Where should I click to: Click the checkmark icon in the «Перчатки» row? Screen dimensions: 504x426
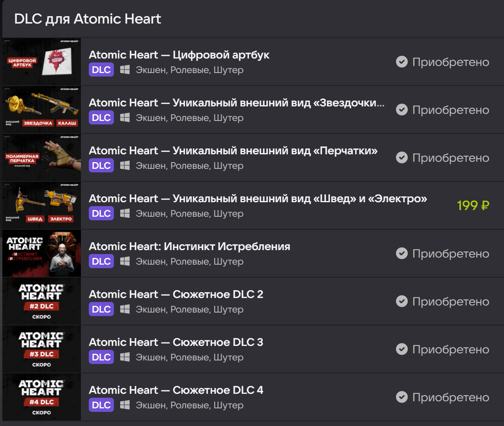coord(401,157)
